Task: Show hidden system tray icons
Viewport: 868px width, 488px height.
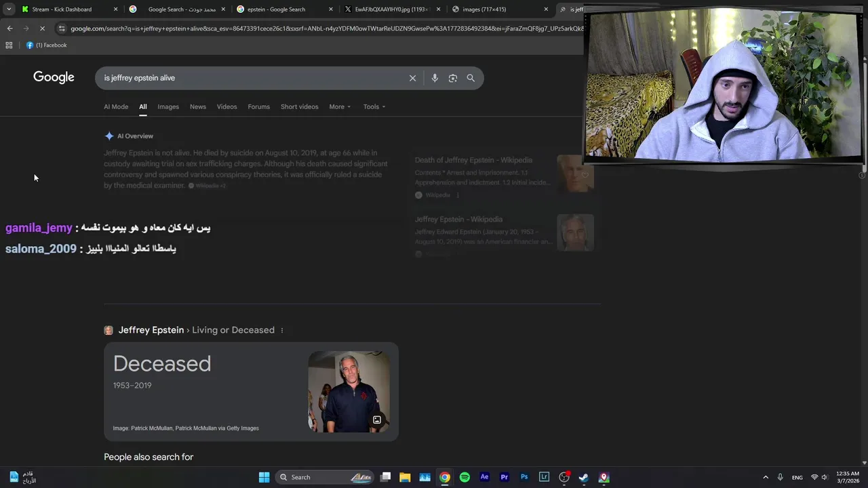Action: tap(766, 477)
